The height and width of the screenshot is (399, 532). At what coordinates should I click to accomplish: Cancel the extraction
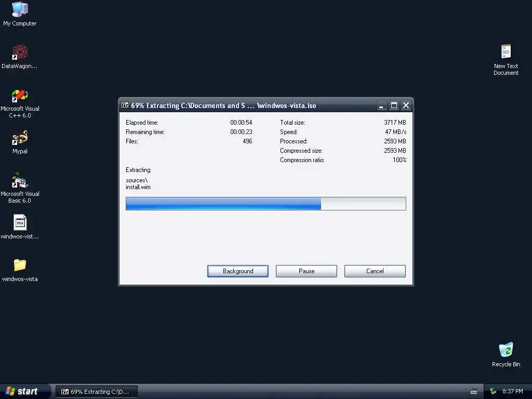click(x=375, y=271)
